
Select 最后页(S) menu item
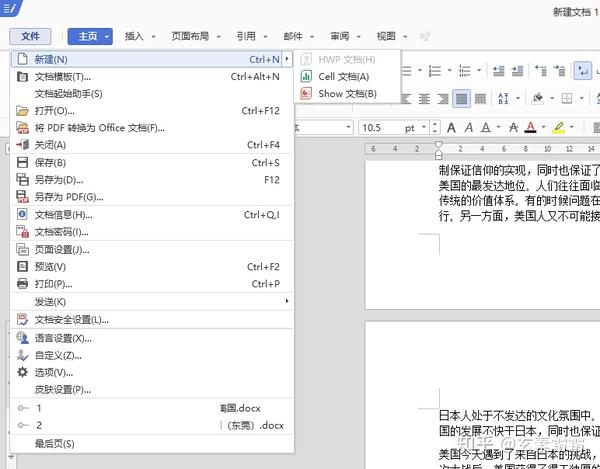(152, 444)
